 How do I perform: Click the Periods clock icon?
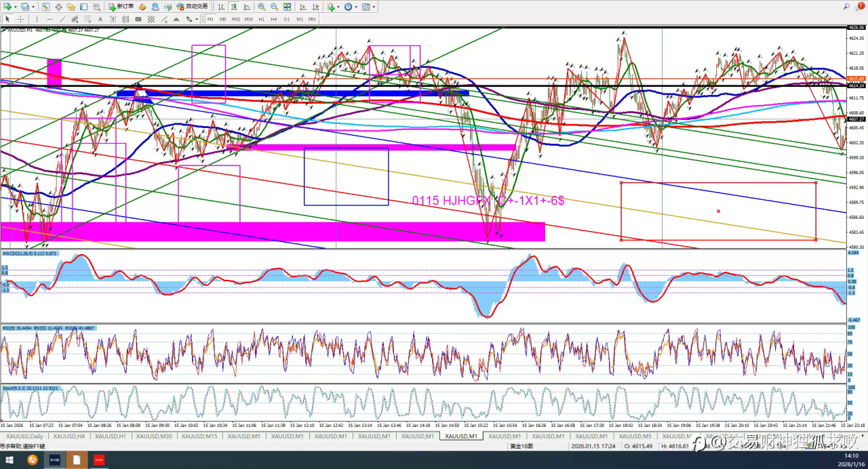[x=348, y=7]
